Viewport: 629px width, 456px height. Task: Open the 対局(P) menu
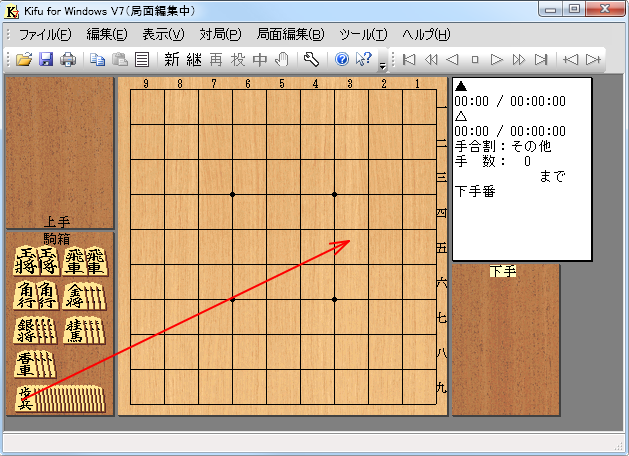click(220, 34)
